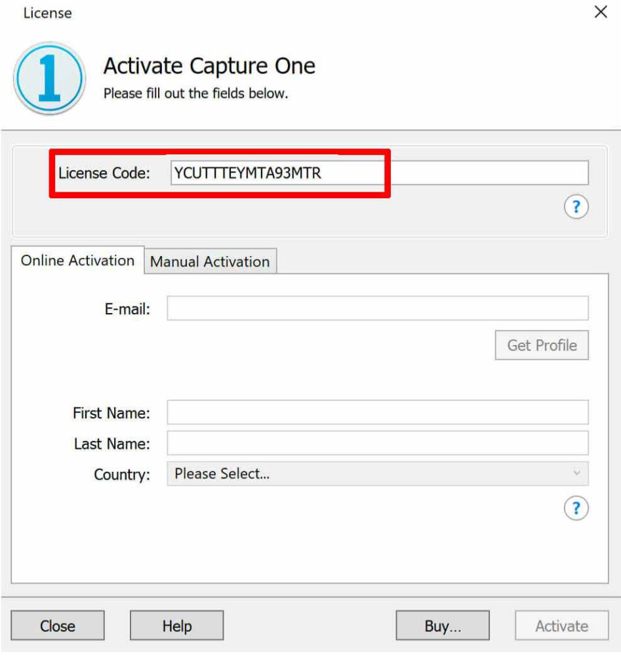Open help icon beside License Code

(x=576, y=207)
